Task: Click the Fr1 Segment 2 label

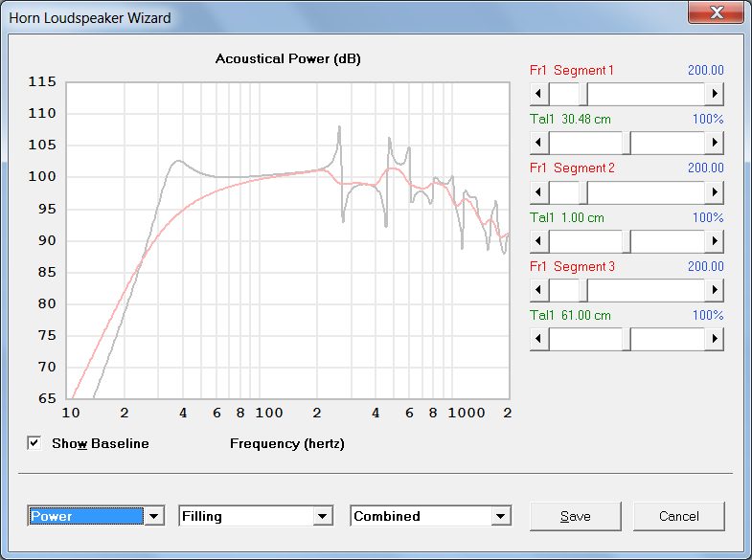Action: (572, 168)
